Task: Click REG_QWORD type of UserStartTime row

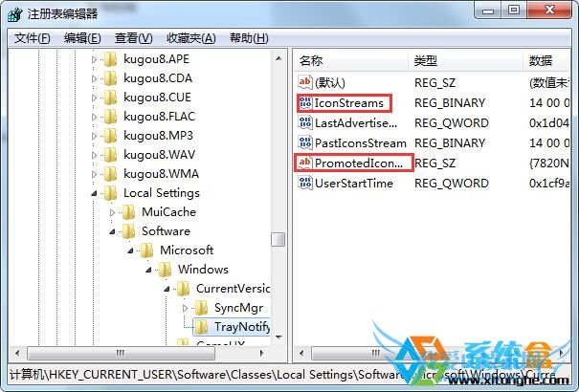Action: 451,183
